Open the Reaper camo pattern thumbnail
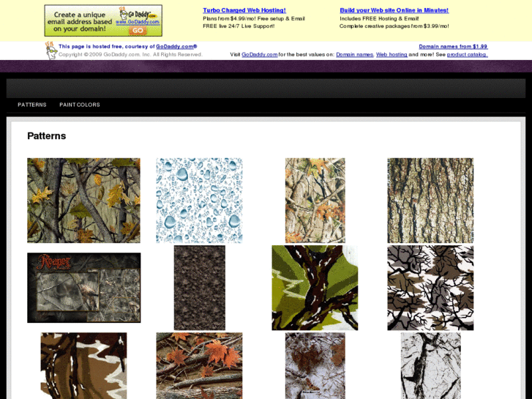 (x=84, y=288)
